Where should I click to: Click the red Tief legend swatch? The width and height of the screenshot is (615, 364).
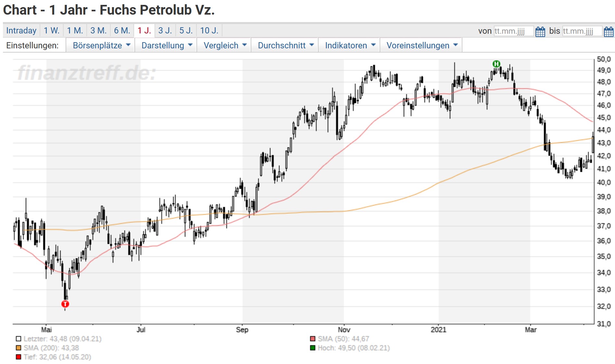click(19, 357)
